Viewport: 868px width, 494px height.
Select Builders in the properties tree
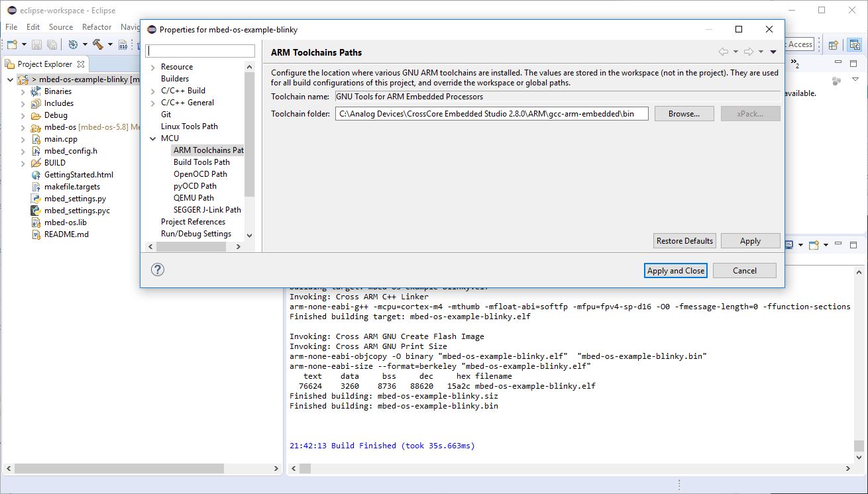click(x=175, y=79)
